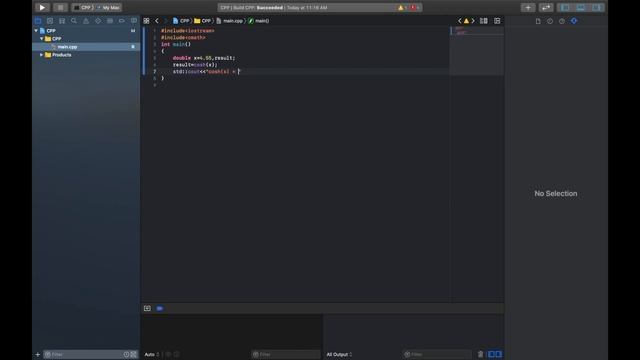Toggle the right inspector panel visibility

point(596,7)
